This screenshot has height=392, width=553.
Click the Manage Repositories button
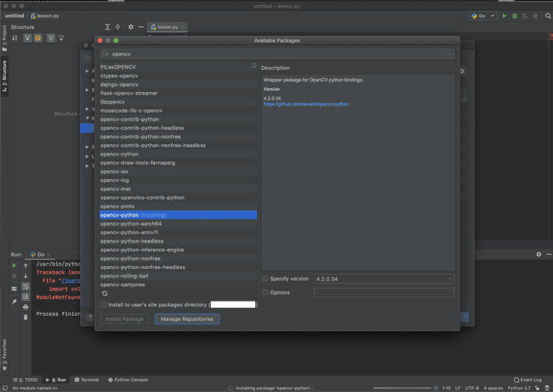(x=187, y=319)
